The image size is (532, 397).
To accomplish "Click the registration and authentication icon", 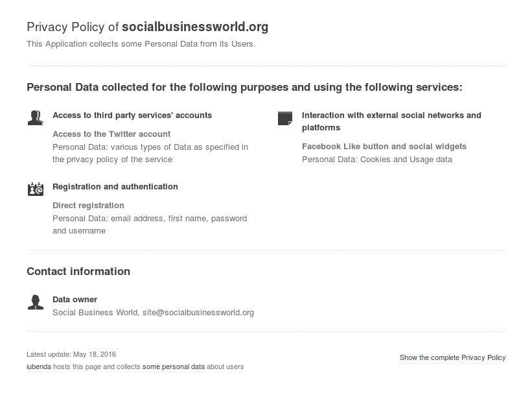I will tap(35, 189).
